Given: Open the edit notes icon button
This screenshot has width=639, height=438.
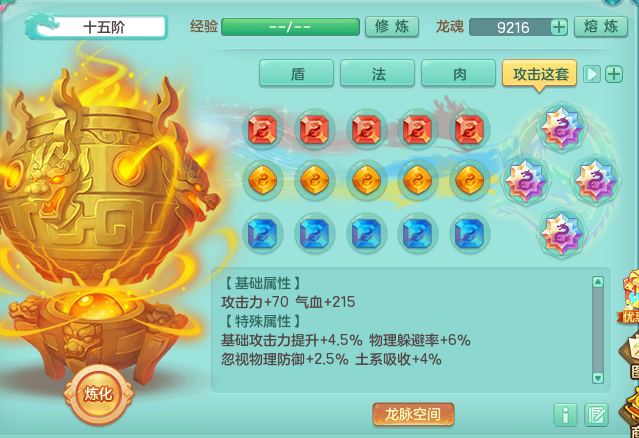Looking at the screenshot, I should pyautogui.click(x=597, y=415).
